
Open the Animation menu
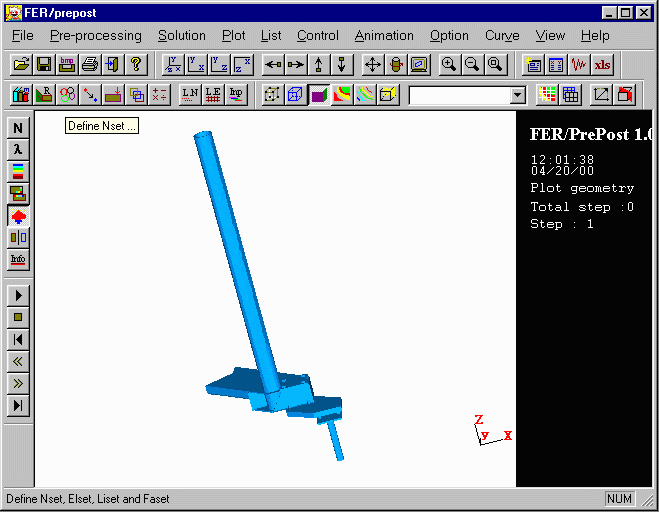click(x=384, y=35)
